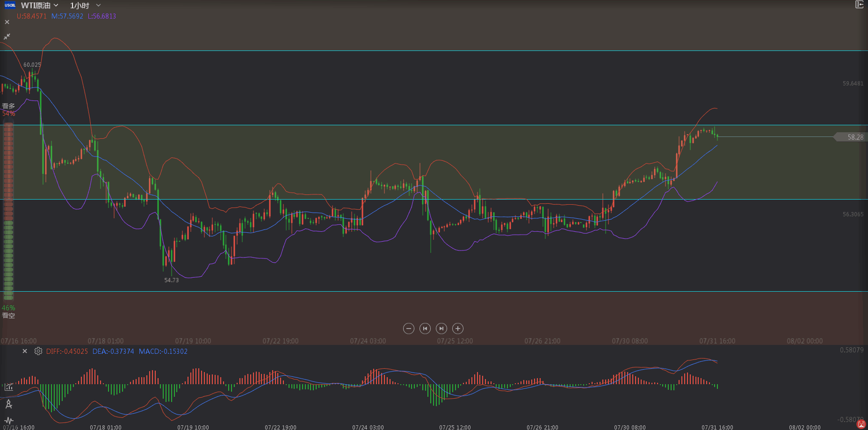Click the DIFF:-0.45025 value
868x430 pixels.
tap(67, 351)
